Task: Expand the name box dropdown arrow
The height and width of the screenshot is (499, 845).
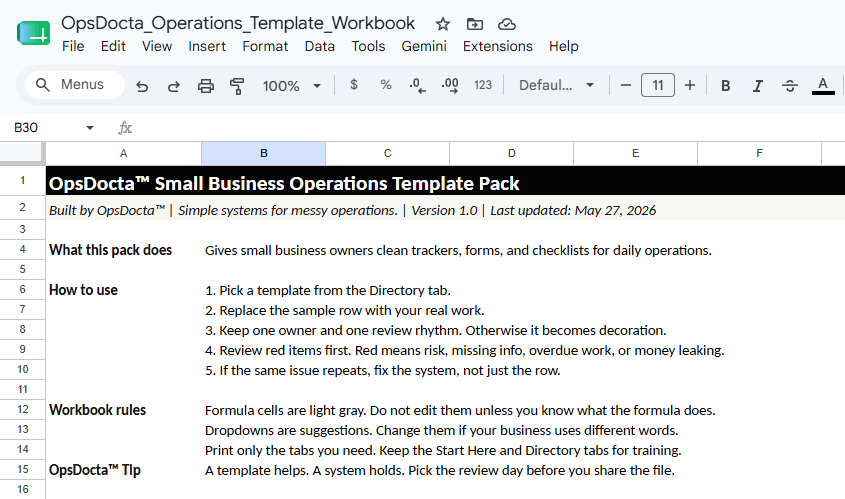Action: point(90,128)
